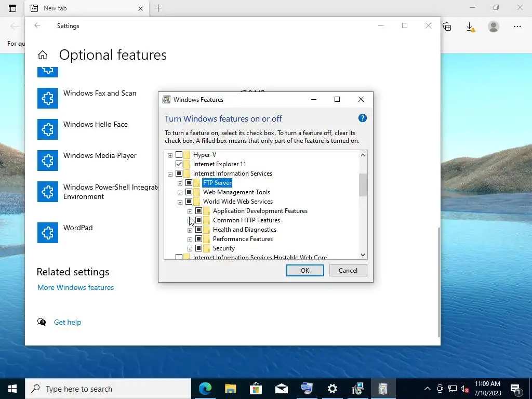This screenshot has width=532, height=399.
Task: Expand Web Management Tools node
Action: [180, 193]
